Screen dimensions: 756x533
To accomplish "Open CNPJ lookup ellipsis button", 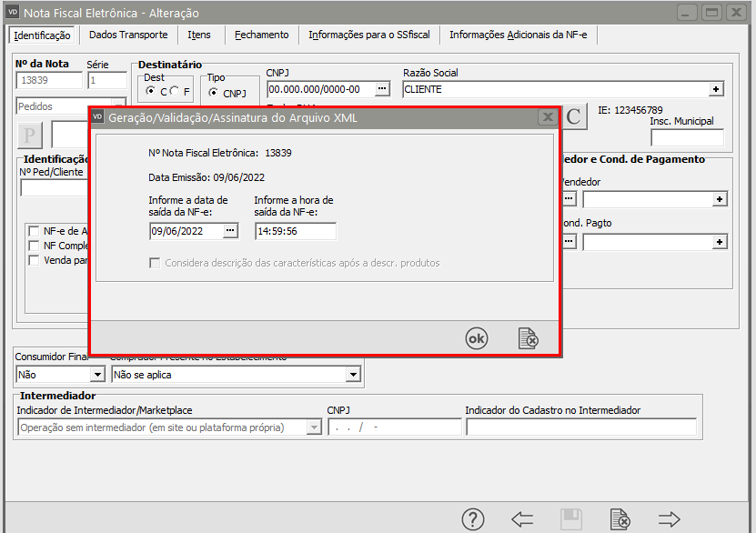I will click(383, 89).
